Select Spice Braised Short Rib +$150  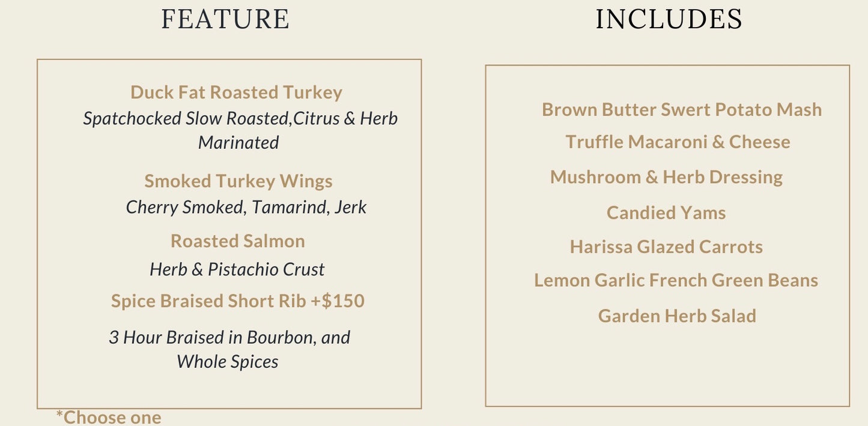pos(238,301)
